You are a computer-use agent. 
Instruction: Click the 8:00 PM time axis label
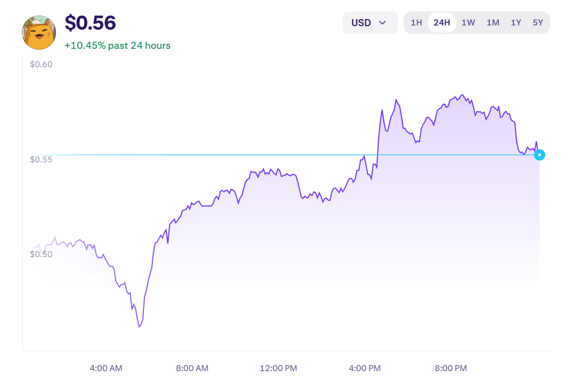coord(451,368)
